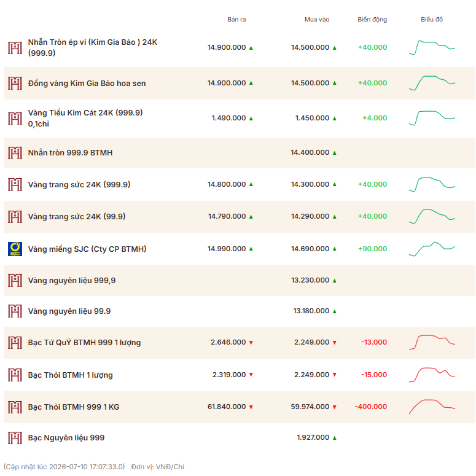Click up arrow beside 13.230.000 buy price
This screenshot has width=476, height=476.
(x=335, y=281)
